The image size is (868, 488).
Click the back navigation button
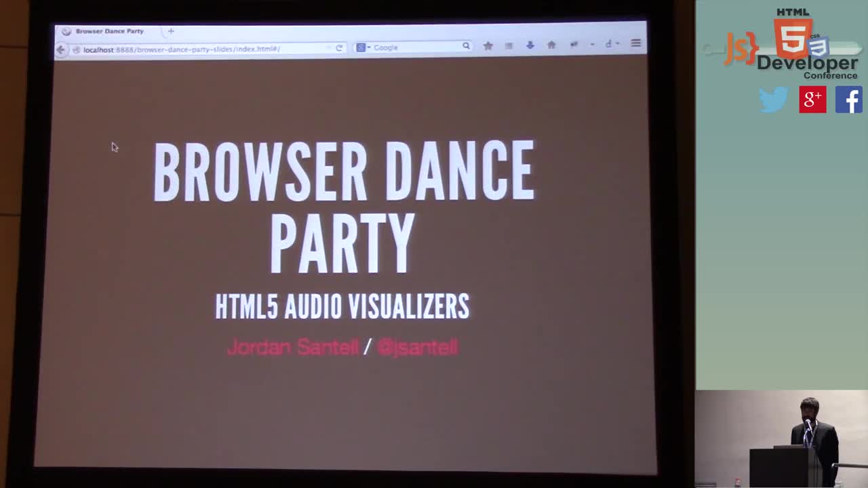pos(60,49)
